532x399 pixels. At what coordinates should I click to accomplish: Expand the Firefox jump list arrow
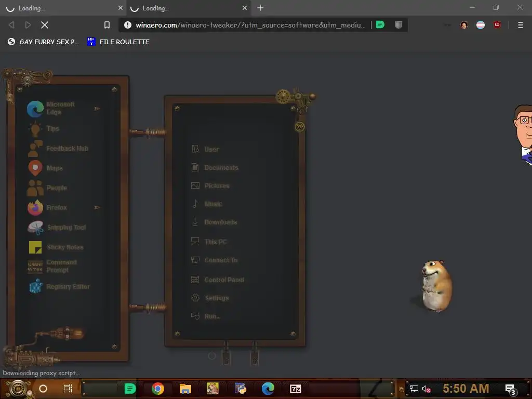97,207
